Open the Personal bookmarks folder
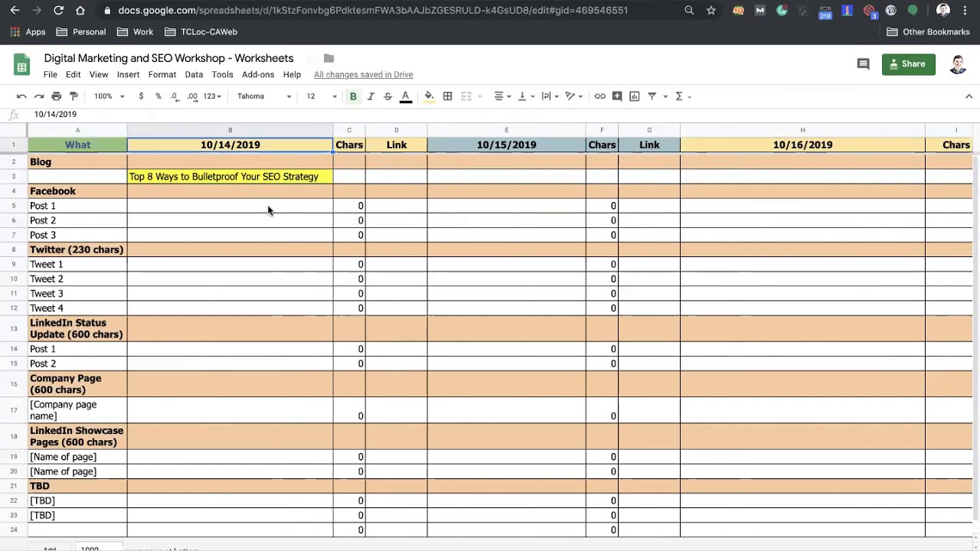This screenshot has width=980, height=551. pos(81,32)
